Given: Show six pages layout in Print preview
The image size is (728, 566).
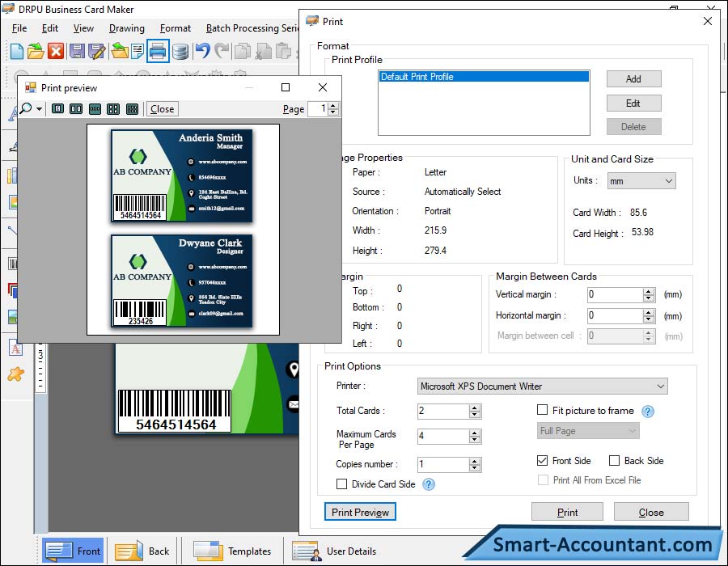Looking at the screenshot, I should click(133, 109).
